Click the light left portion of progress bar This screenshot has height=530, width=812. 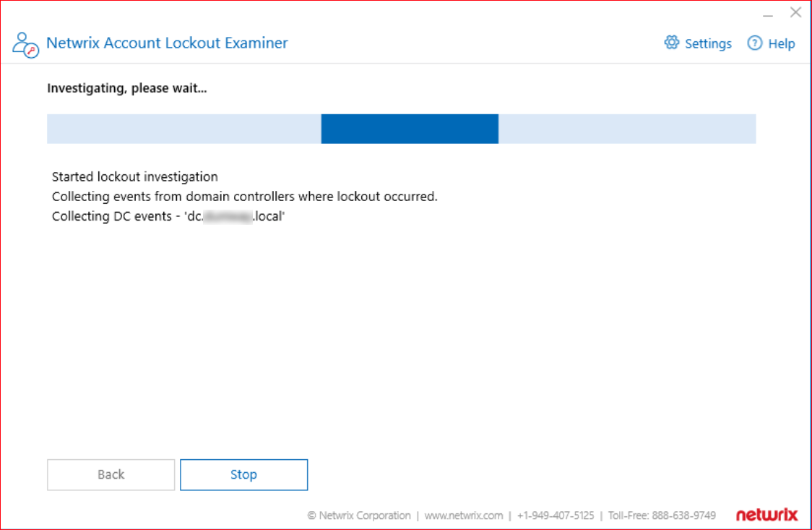(183, 129)
